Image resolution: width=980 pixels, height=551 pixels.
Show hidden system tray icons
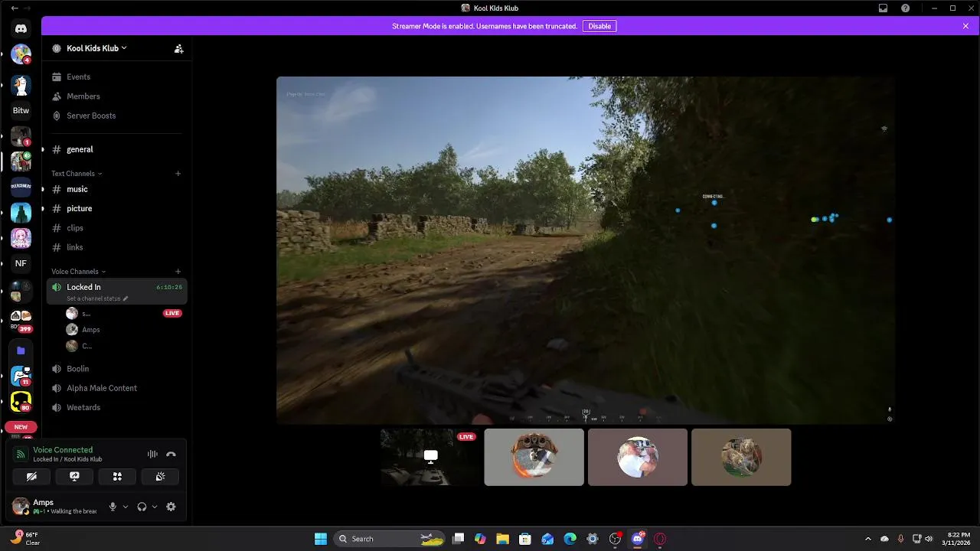(x=867, y=539)
